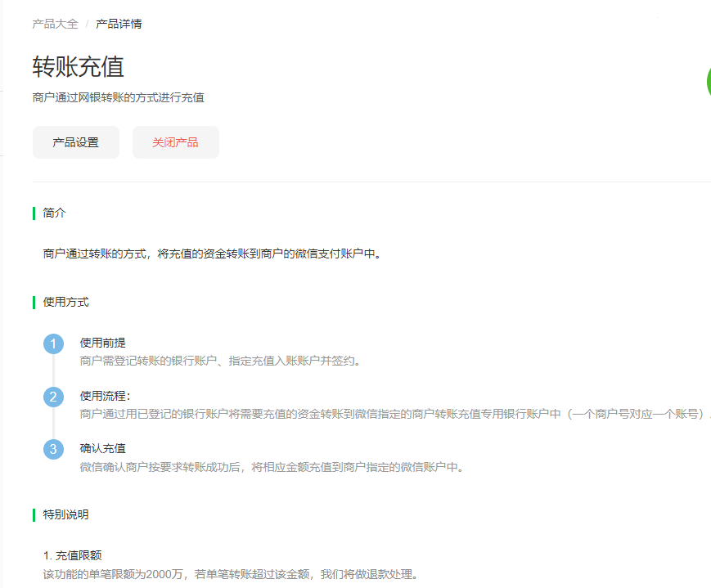Open the 产品设置 button
This screenshot has width=711, height=588.
(76, 142)
